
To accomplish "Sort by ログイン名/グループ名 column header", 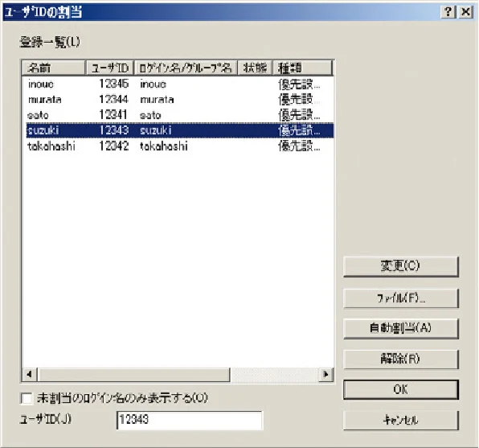I will tap(186, 68).
